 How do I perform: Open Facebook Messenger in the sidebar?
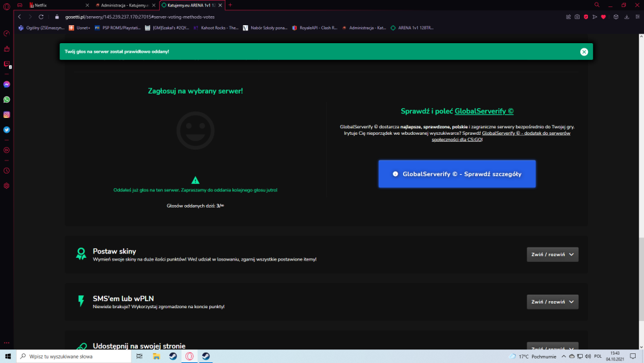(x=6, y=84)
